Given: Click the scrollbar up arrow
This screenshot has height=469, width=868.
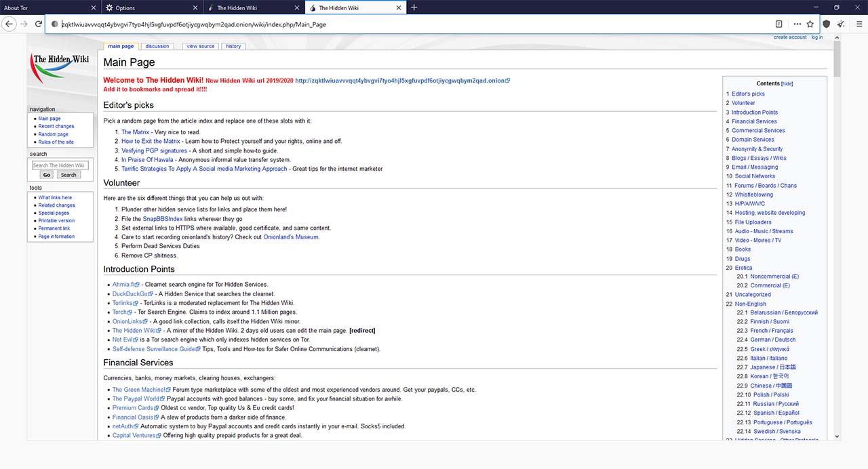Looking at the screenshot, I should (x=837, y=37).
